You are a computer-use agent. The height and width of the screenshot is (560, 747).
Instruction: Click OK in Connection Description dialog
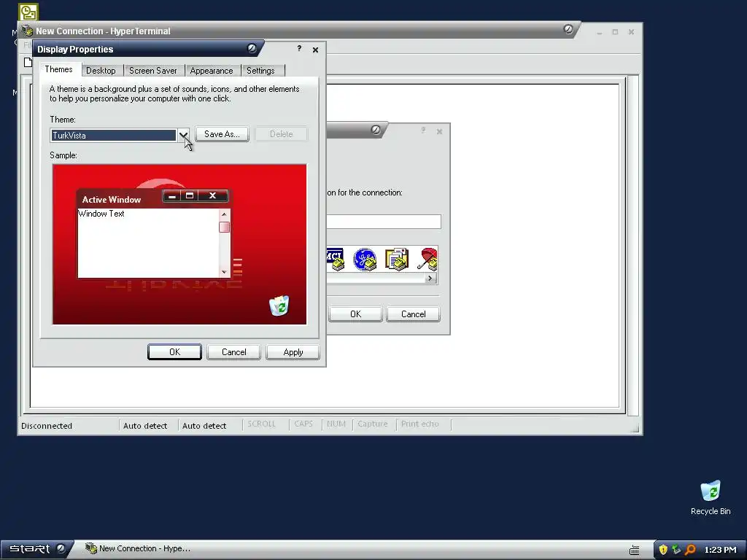click(355, 314)
